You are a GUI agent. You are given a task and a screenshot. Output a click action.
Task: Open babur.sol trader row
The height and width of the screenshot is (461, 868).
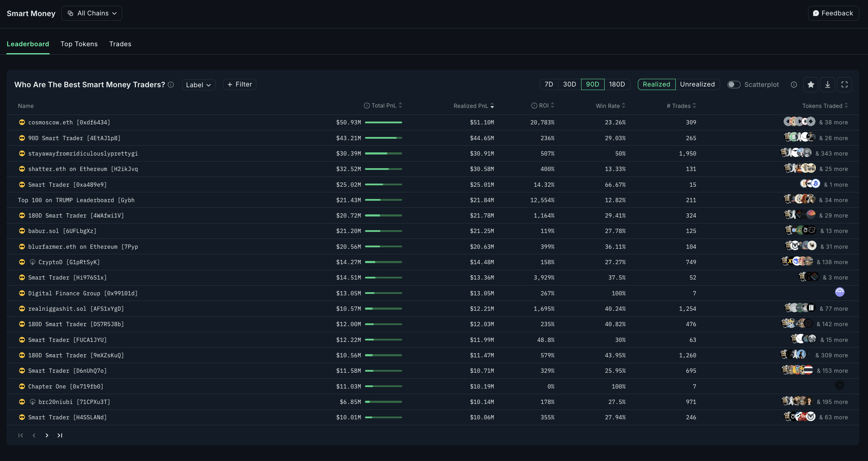click(62, 231)
